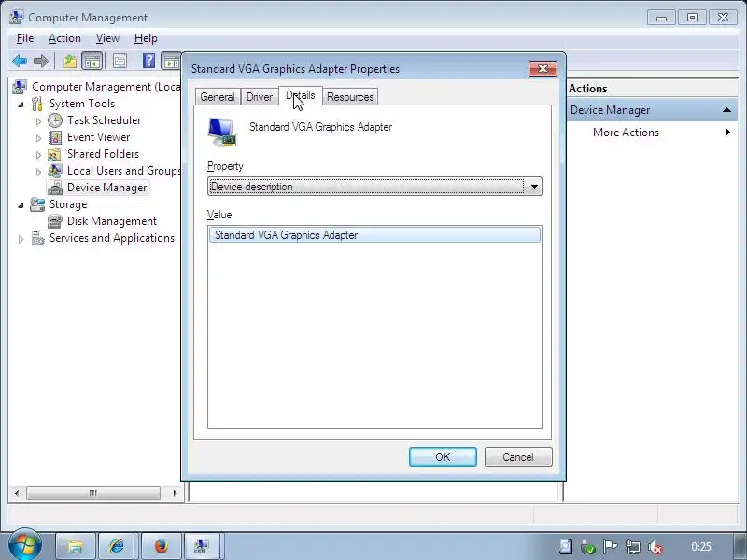747x560 pixels.
Task: Expand the Task Scheduler node
Action: tap(38, 121)
